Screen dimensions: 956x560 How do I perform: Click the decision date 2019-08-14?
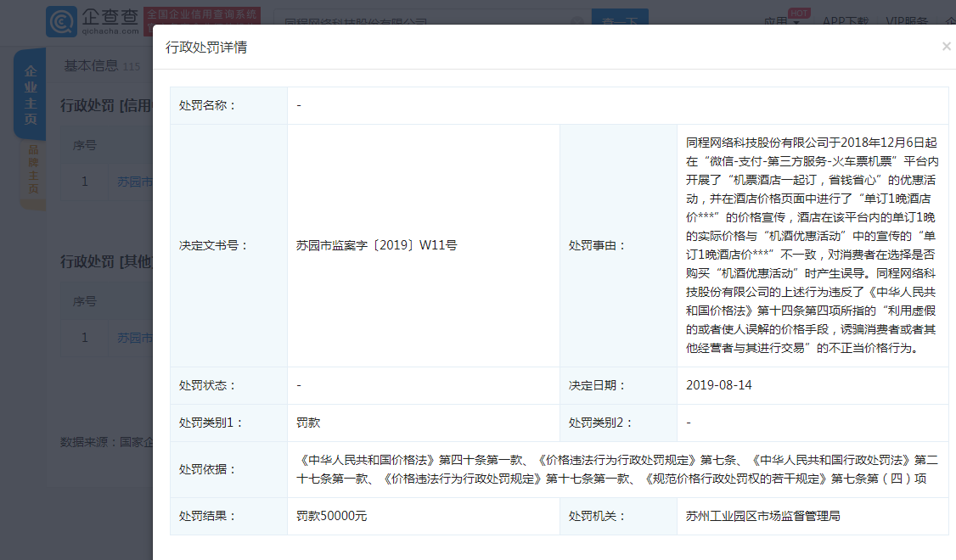pos(719,385)
